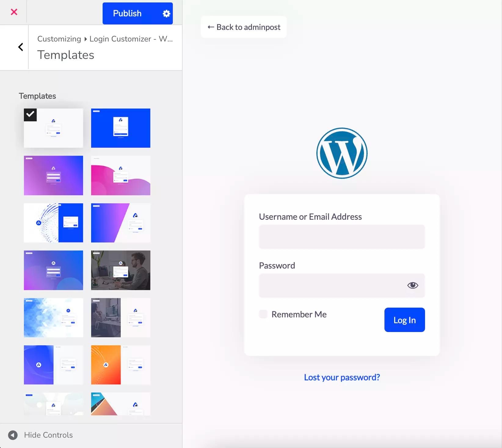Collapse sidebar with Hide Controls arrow icon
Viewport: 502px width, 448px height.
click(x=13, y=435)
